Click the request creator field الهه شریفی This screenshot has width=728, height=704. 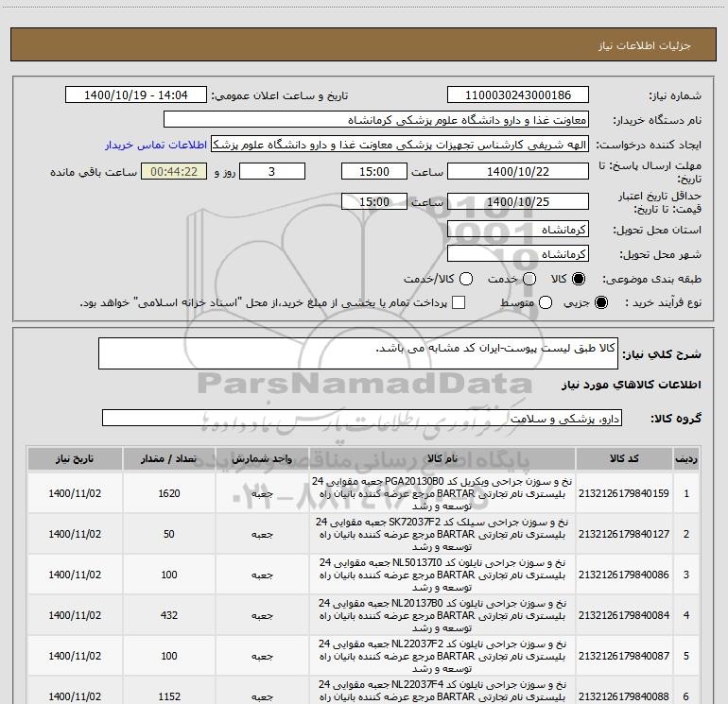pos(400,145)
